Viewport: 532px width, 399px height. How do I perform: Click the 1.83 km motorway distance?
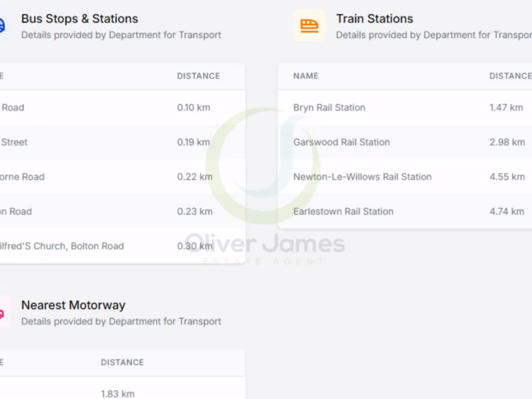tap(117, 393)
